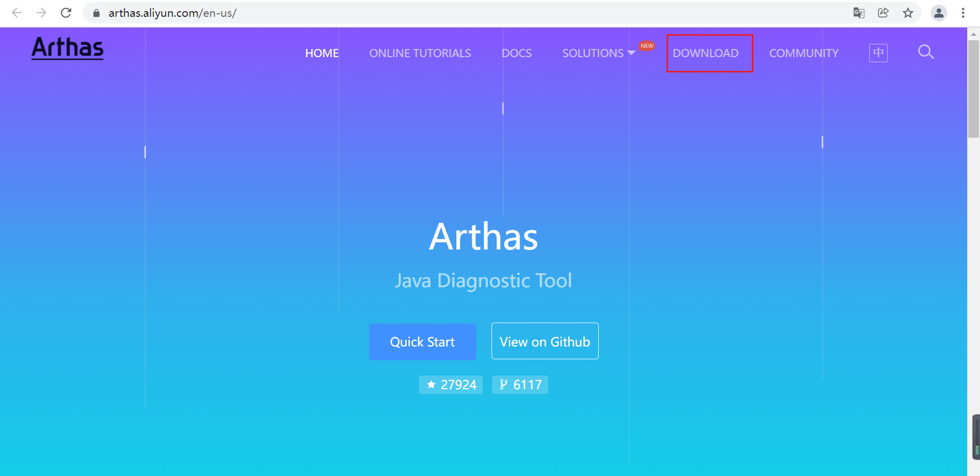The height and width of the screenshot is (476, 980).
Task: Switch site language using the 中 icon
Action: coord(878,53)
